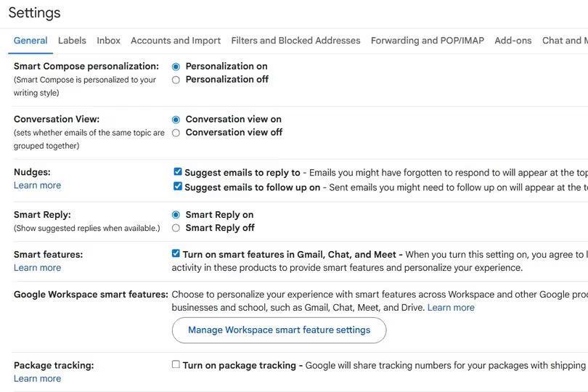Click Manage Workspace smart feature settings button
588x392 pixels.
[279, 330]
